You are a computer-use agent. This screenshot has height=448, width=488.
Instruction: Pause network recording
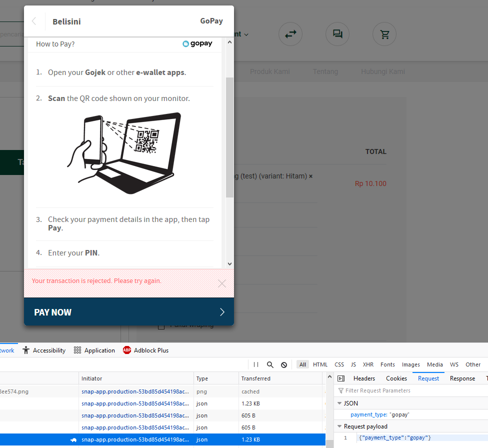coord(256,364)
